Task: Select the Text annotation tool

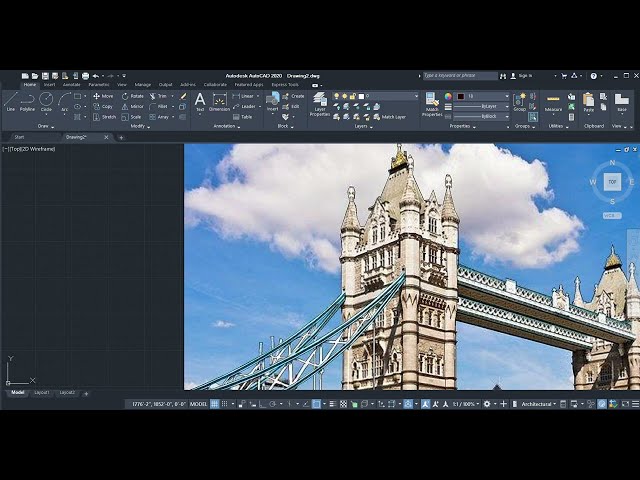Action: 200,102
